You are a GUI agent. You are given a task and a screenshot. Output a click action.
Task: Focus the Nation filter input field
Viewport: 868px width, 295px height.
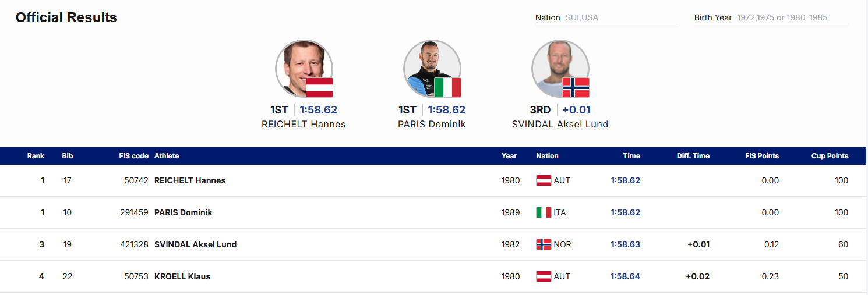point(620,17)
